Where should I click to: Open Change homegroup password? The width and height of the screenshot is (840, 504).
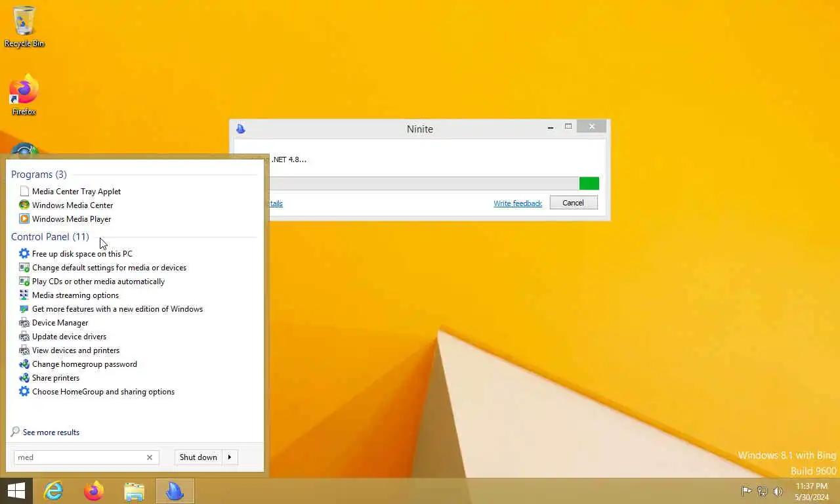point(85,364)
